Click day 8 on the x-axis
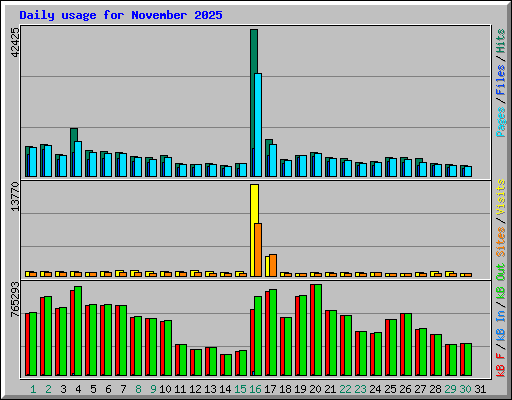Image resolution: width=512 pixels, height=400 pixels. point(138,389)
